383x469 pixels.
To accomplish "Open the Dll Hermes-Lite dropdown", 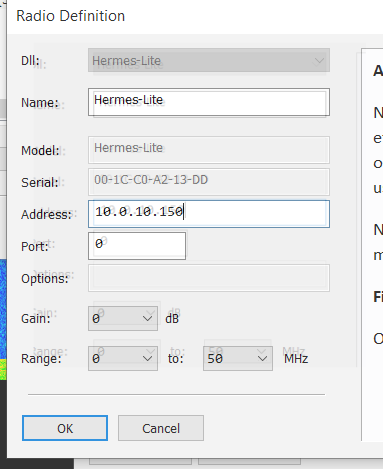I will coord(209,60).
